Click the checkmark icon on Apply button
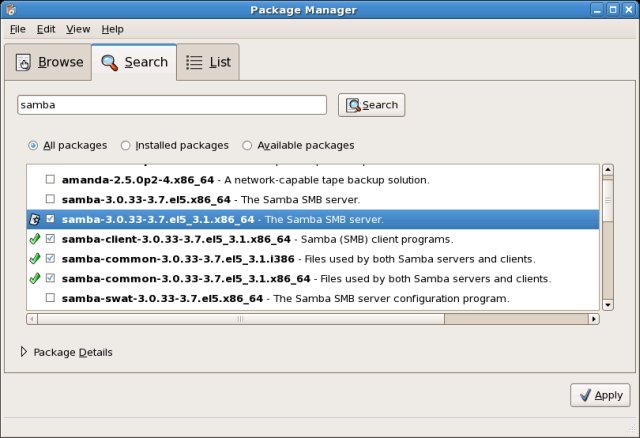Viewport: 640px width, 438px height. click(585, 395)
